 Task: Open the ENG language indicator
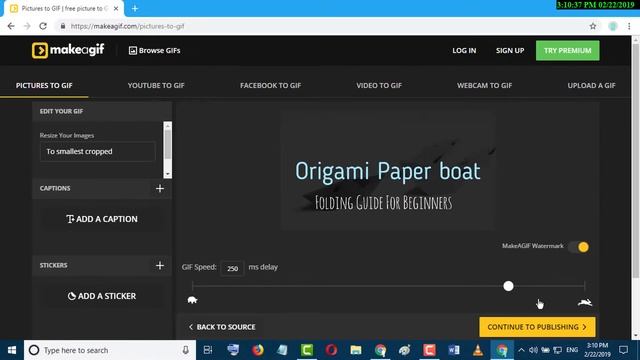pos(572,350)
